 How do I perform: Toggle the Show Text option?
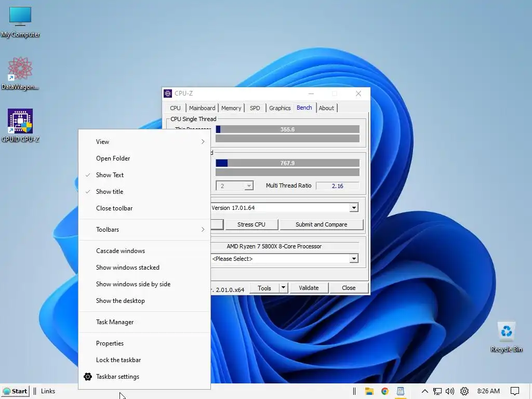144,175
